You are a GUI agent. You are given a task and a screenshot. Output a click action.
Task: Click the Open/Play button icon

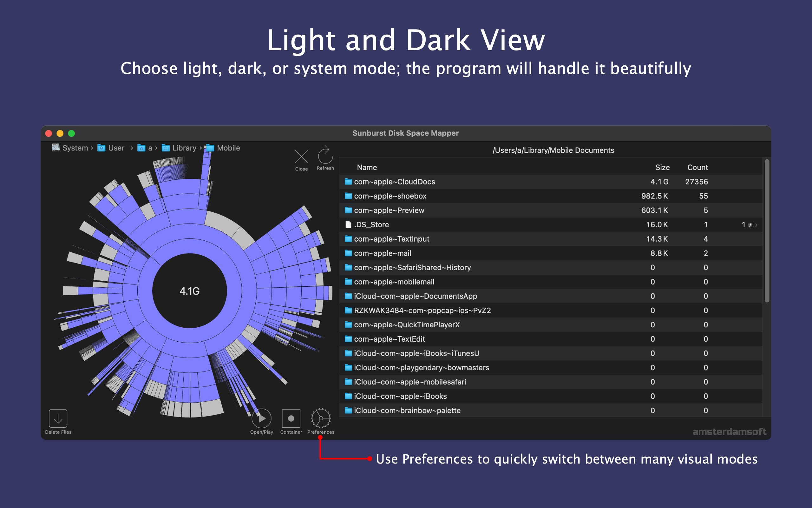(261, 418)
